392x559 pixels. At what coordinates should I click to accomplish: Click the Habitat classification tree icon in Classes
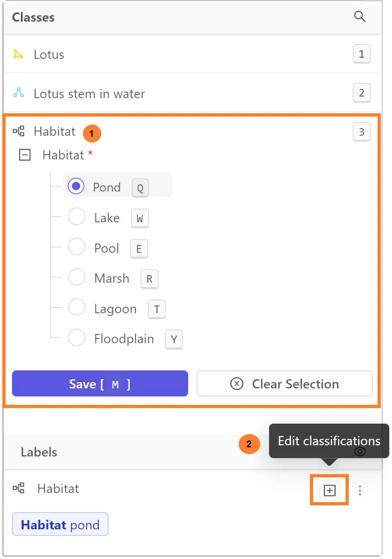pyautogui.click(x=18, y=131)
